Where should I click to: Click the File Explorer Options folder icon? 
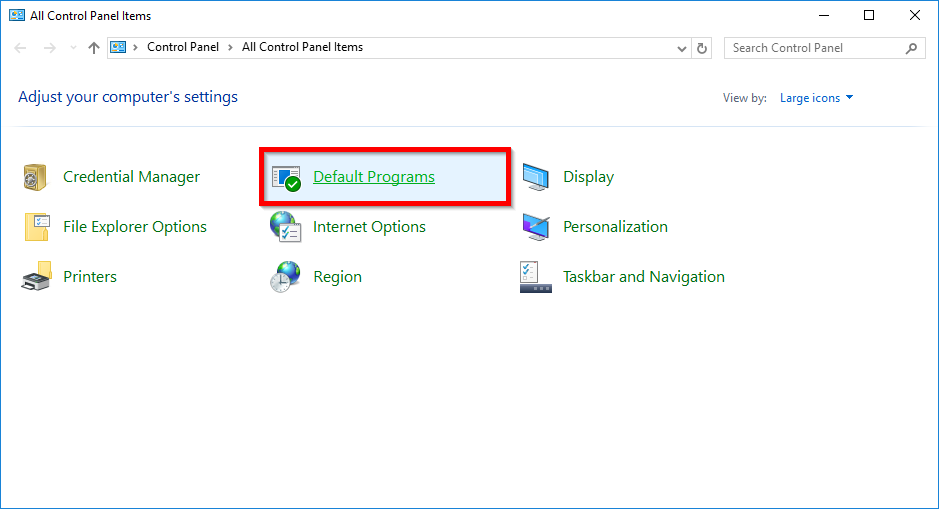click(37, 227)
